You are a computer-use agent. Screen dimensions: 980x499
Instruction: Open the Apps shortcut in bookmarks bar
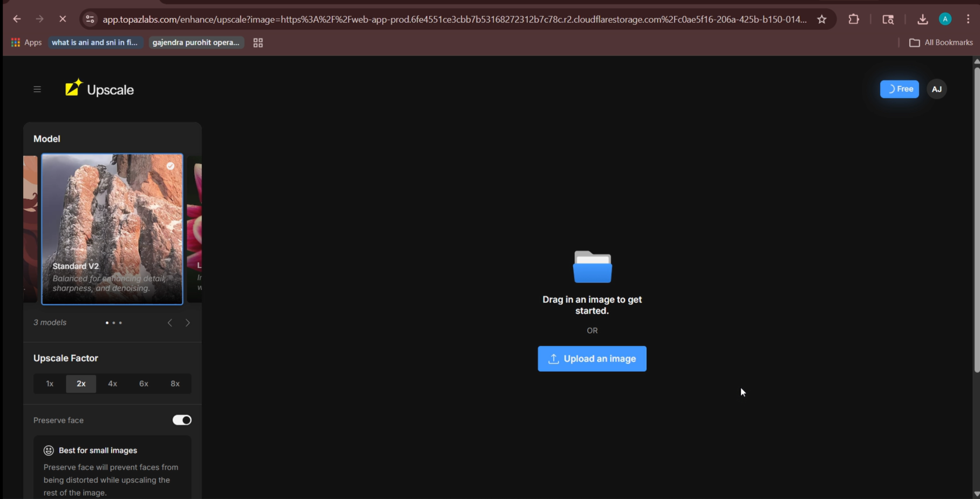[26, 42]
